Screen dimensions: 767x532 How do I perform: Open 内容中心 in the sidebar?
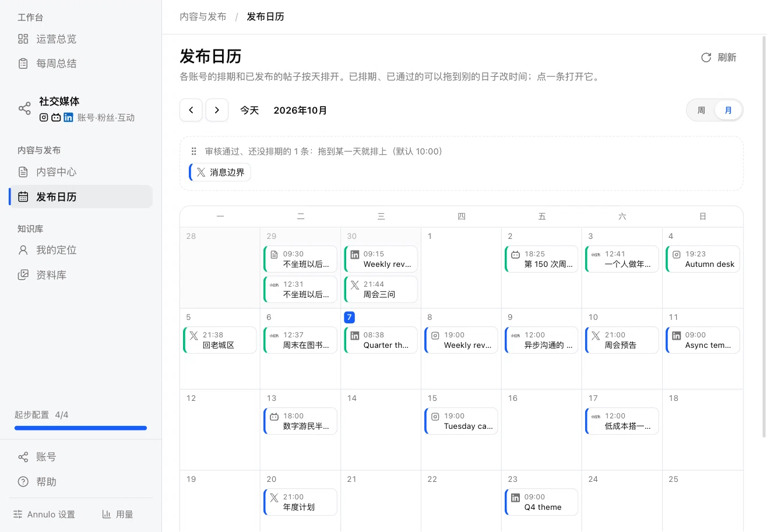point(81,172)
